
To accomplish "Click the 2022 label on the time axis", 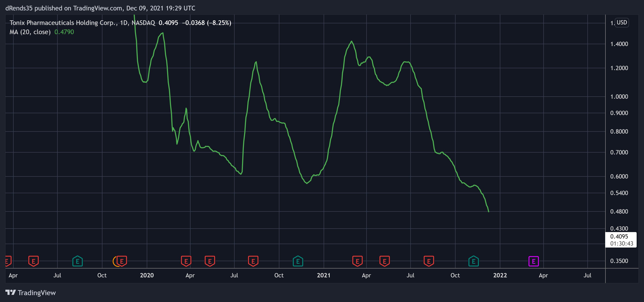I will pyautogui.click(x=500, y=275).
